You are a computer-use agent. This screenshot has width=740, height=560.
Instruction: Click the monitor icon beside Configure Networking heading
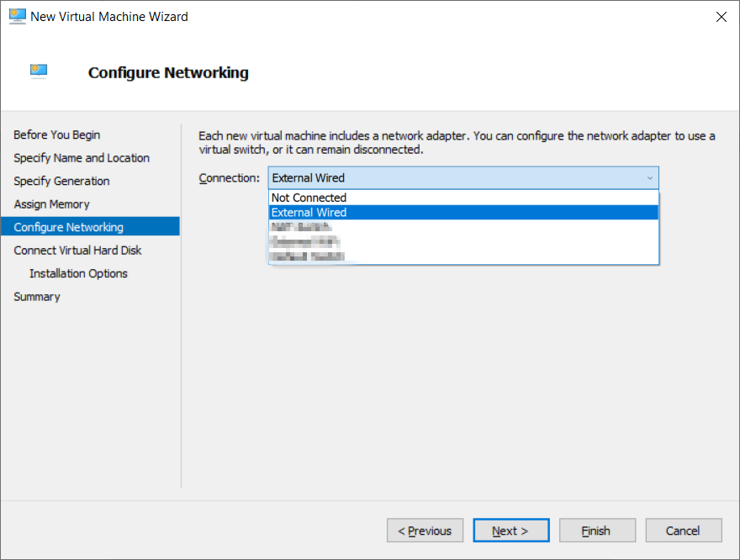point(39,71)
